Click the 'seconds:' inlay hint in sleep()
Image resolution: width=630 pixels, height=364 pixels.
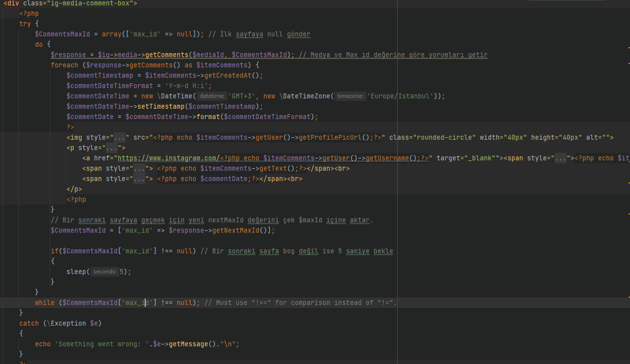[x=105, y=272]
